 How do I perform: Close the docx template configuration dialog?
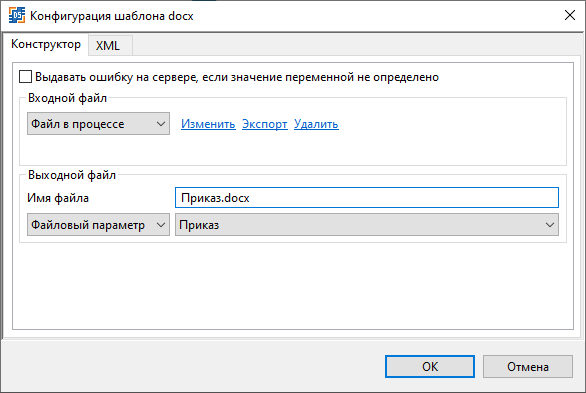point(570,15)
